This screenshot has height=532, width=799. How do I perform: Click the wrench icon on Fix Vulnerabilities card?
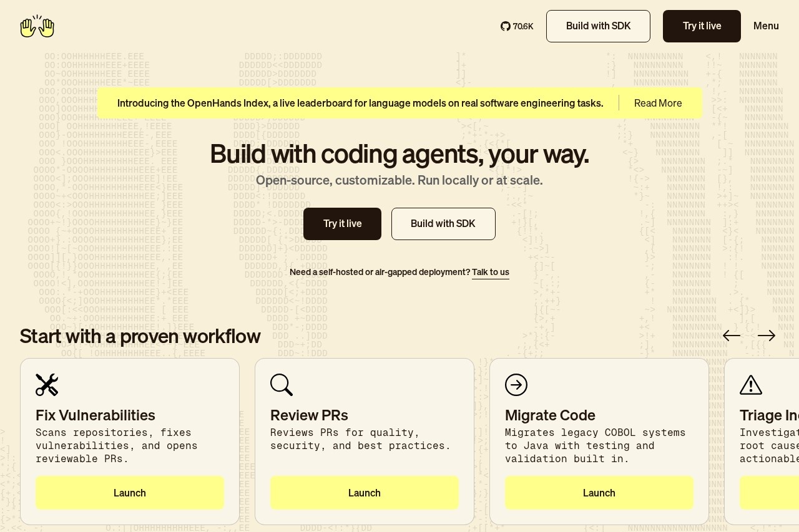coord(47,385)
